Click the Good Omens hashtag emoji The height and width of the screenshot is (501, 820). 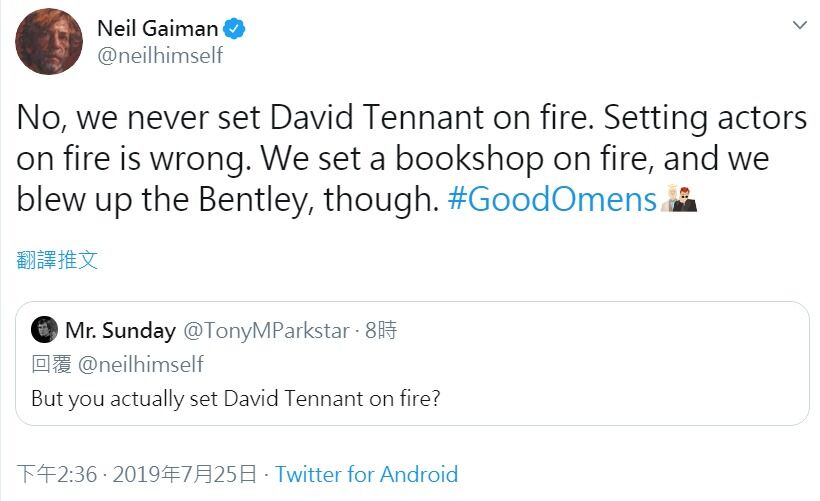[678, 199]
